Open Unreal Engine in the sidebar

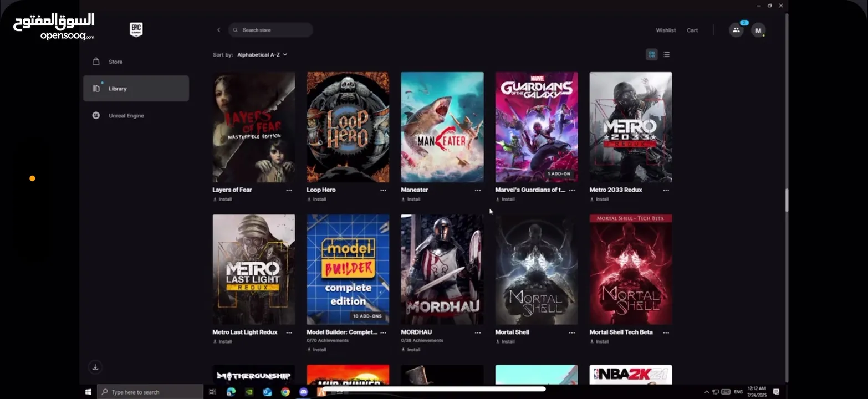[x=136, y=116]
